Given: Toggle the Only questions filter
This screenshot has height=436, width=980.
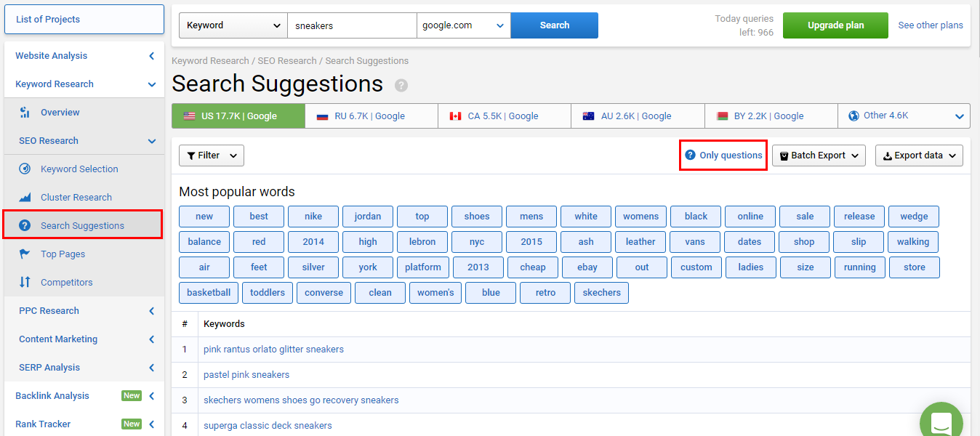Looking at the screenshot, I should [723, 155].
